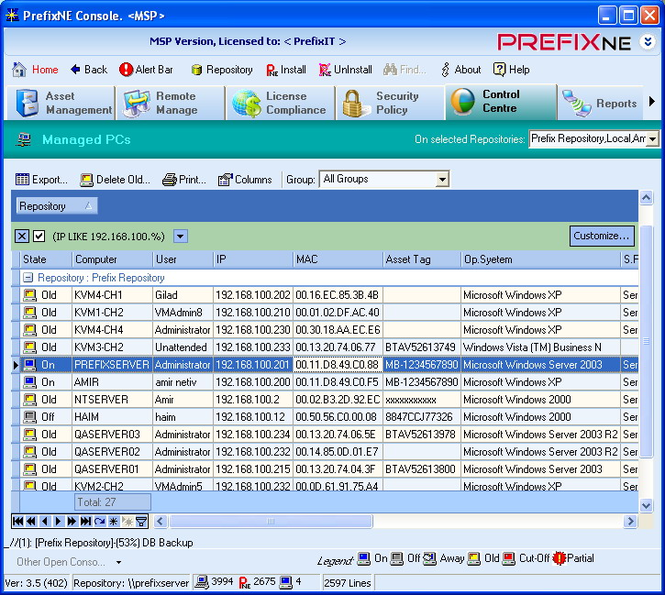
Task: Go to next page navigator button
Action: tap(72, 521)
